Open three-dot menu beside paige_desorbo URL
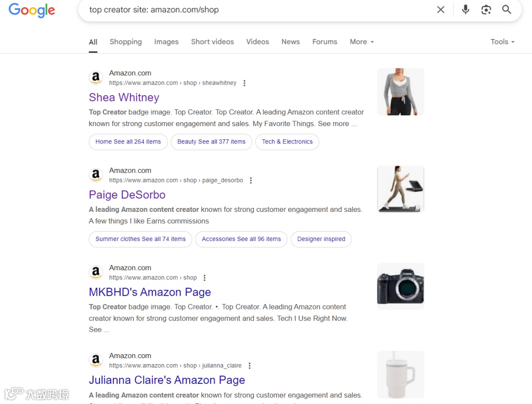The height and width of the screenshot is (404, 532). pyautogui.click(x=251, y=180)
